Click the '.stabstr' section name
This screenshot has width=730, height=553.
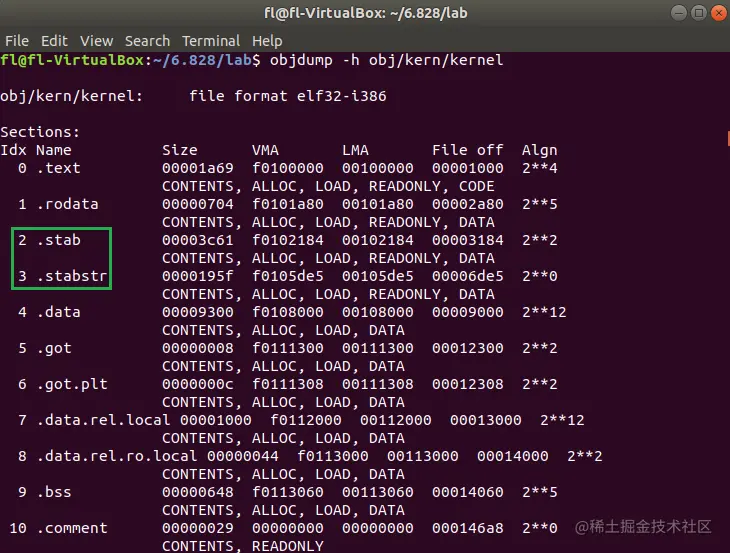point(72,276)
